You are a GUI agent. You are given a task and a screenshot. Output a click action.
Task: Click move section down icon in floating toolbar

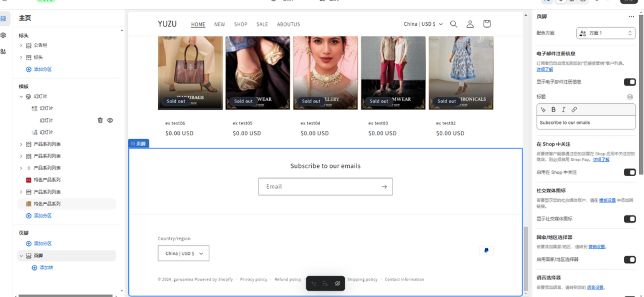coord(325,283)
